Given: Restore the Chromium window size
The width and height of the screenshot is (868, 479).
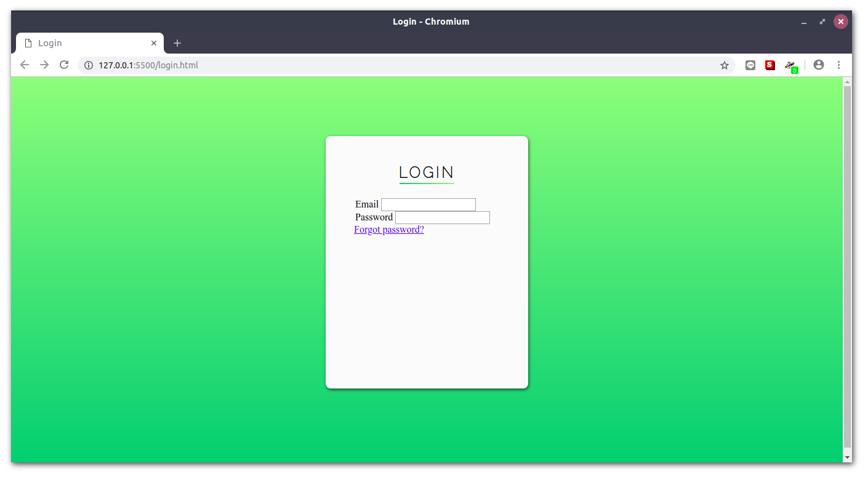Looking at the screenshot, I should tap(822, 22).
